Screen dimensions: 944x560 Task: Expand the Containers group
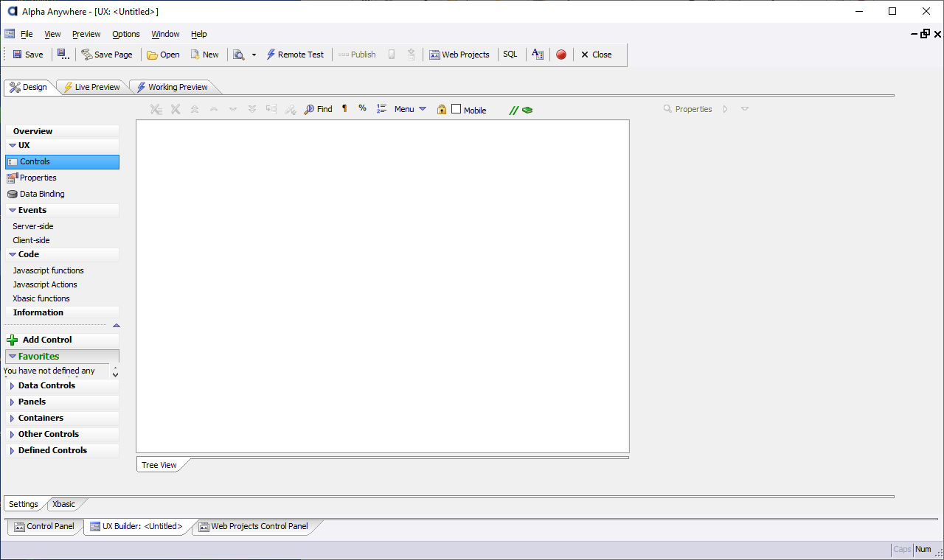point(12,419)
